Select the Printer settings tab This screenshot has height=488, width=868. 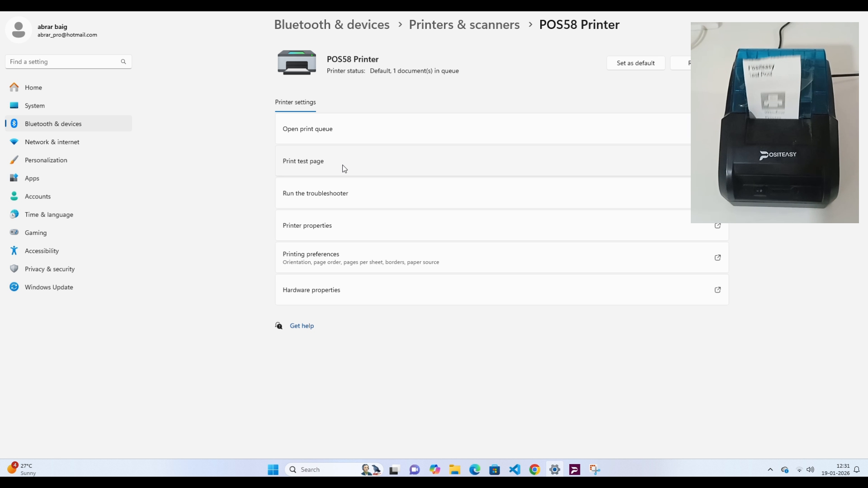coord(295,102)
